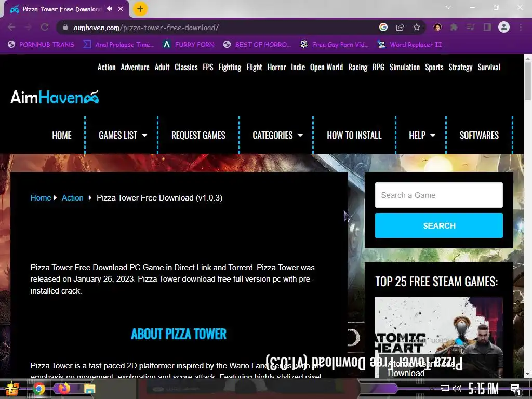
Task: Select the Racing genre link
Action: (357, 67)
